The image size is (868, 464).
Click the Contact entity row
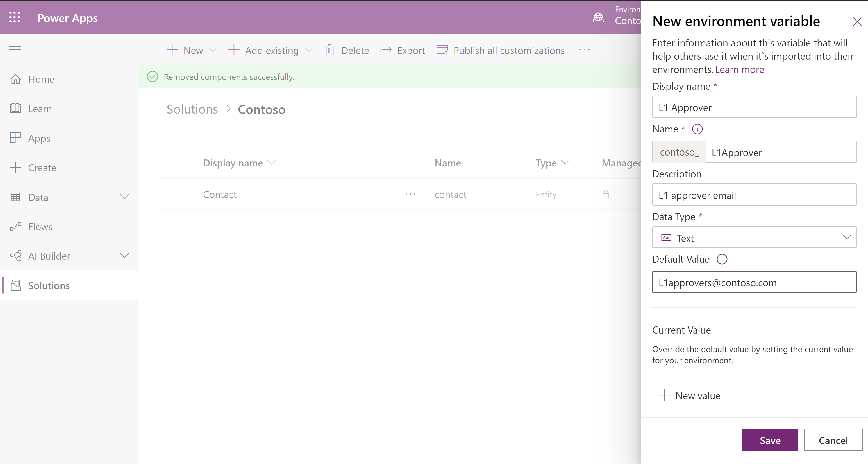point(220,194)
